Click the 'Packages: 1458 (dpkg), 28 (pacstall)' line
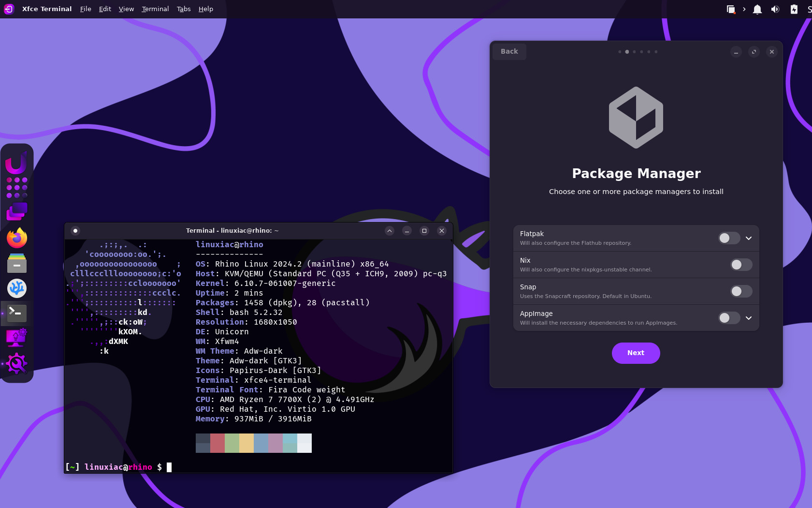This screenshot has height=508, width=812. point(282,303)
